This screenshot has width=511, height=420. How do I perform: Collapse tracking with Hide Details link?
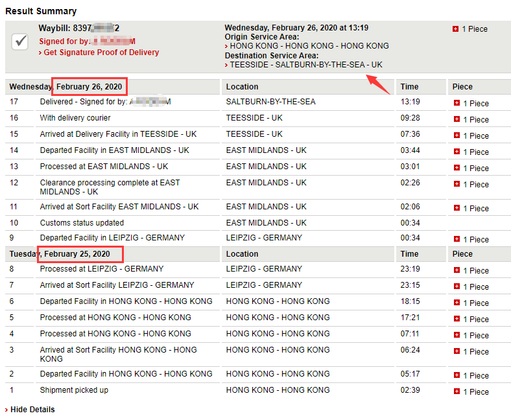coord(32,410)
